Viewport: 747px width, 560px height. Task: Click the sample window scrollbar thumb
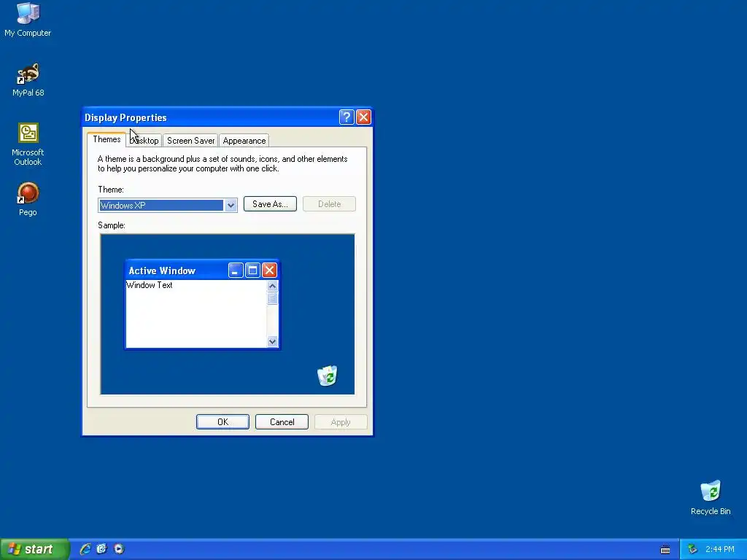[273, 298]
